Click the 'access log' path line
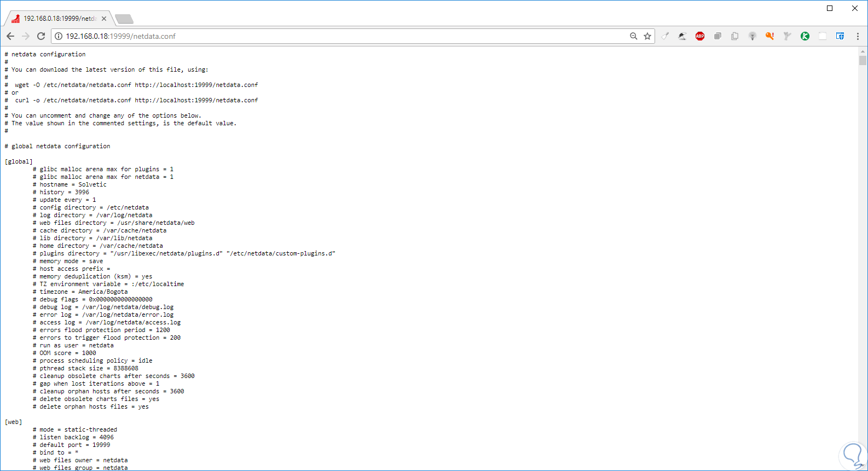The width and height of the screenshot is (868, 471). coord(107,322)
